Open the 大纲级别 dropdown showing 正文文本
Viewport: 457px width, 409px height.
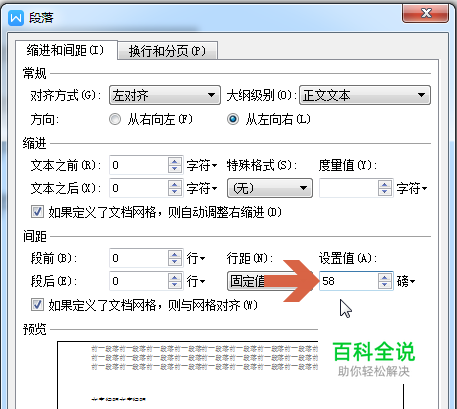pos(365,95)
